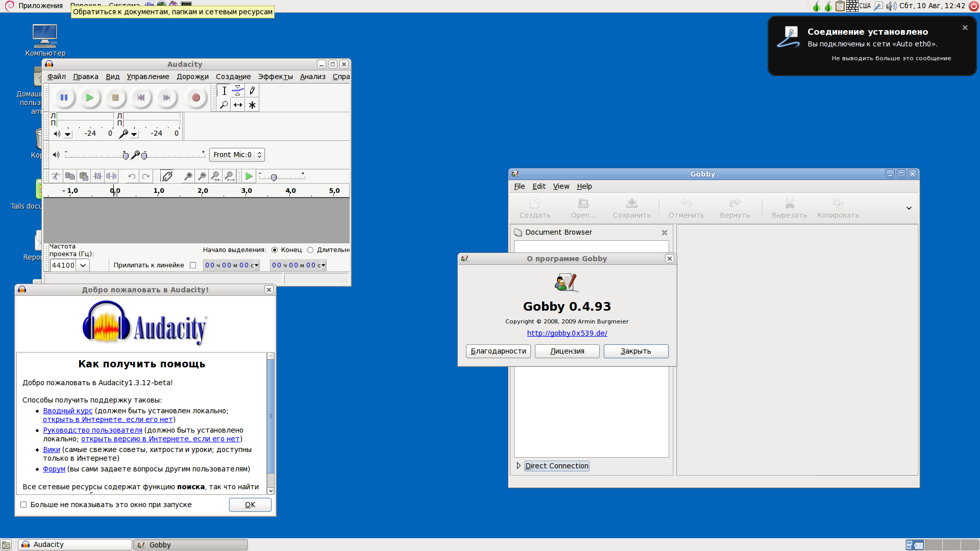Adjust the playback speed slider handle
The width and height of the screenshot is (980, 551).
tap(274, 178)
